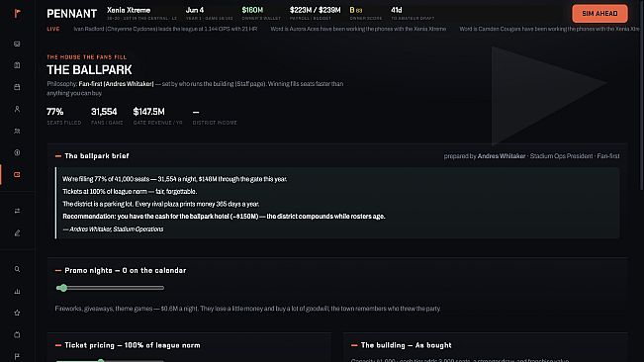Viewport: 644px width, 362px height.
Task: Click the Ivan Radford OPS ticker headline
Action: click(165, 29)
